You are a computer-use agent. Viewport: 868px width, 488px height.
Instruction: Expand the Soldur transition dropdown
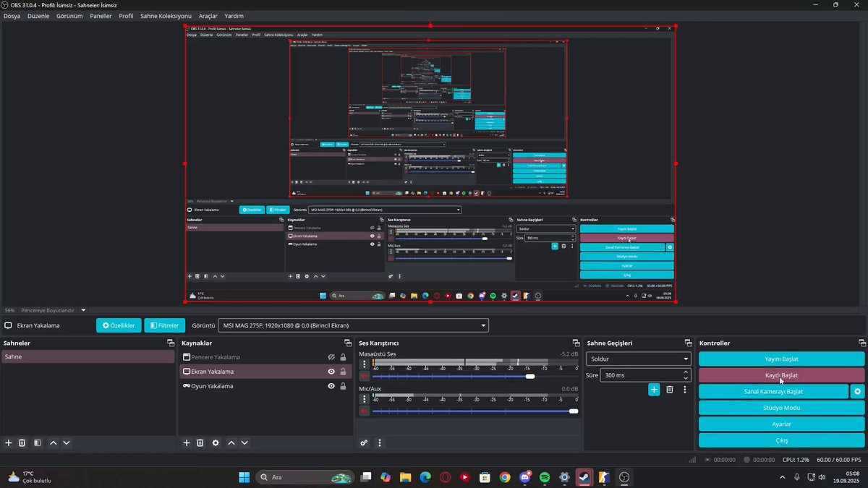point(638,359)
